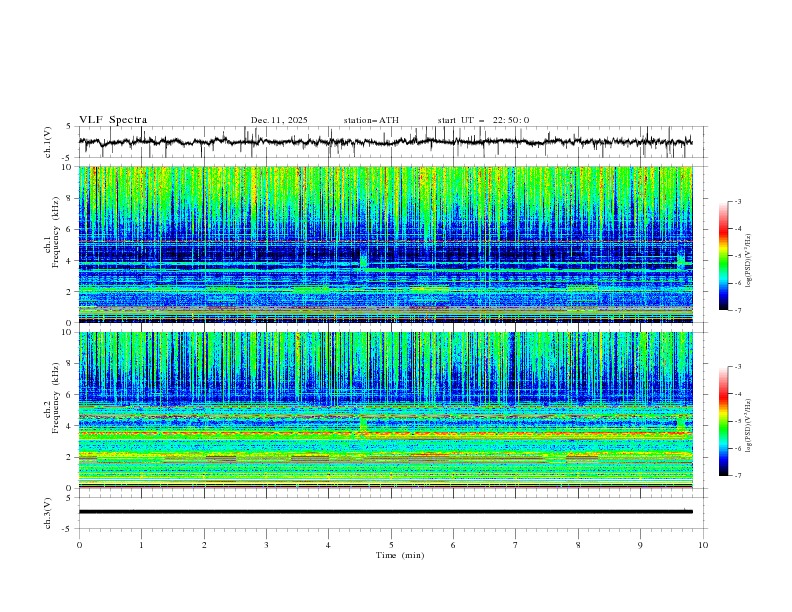
Task: Select the "start UT = 22:50:0" text
Action: [483, 120]
